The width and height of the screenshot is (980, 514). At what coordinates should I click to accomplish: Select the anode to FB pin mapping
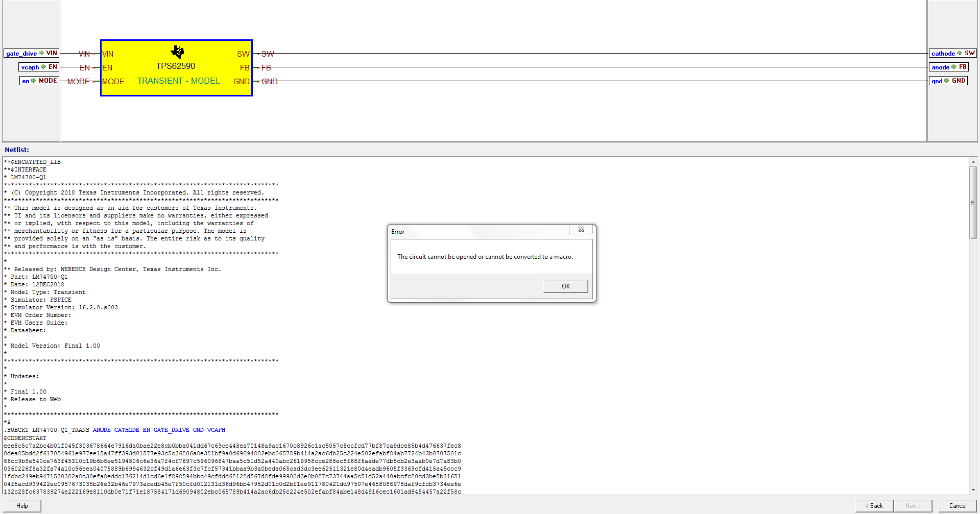[949, 67]
